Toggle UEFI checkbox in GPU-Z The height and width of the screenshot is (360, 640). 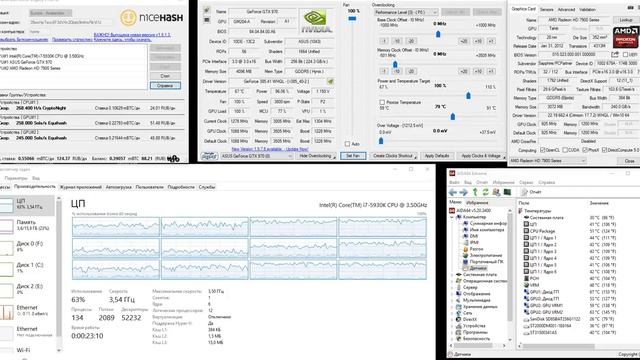pyautogui.click(x=625, y=55)
